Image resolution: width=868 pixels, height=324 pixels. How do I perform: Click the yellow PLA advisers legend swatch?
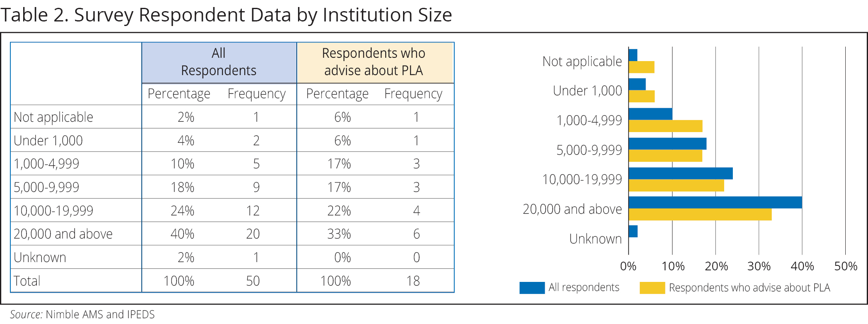(652, 288)
